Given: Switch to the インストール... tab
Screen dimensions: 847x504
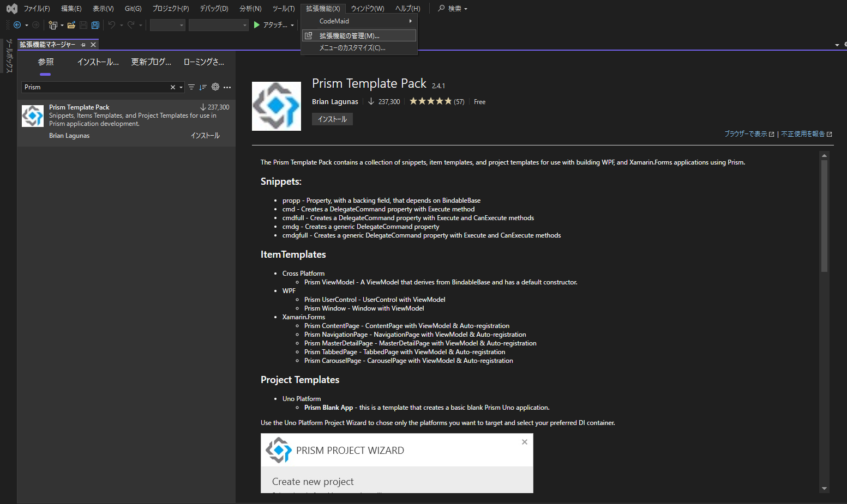Looking at the screenshot, I should 98,62.
